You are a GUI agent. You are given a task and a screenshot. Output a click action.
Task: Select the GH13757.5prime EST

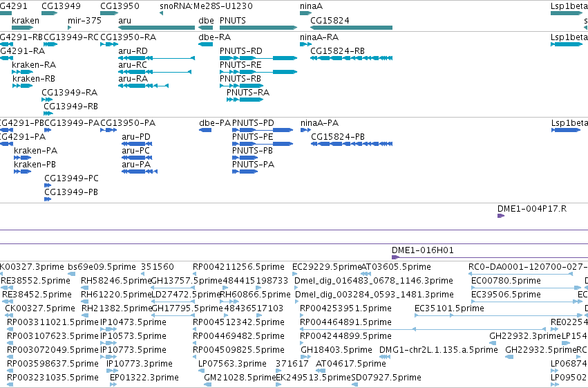(173, 288)
